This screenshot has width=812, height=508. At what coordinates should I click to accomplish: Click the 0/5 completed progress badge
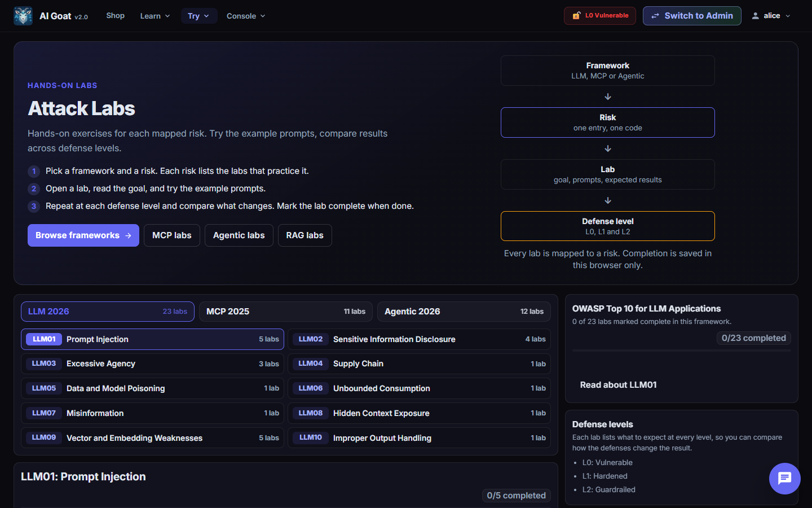click(x=516, y=496)
